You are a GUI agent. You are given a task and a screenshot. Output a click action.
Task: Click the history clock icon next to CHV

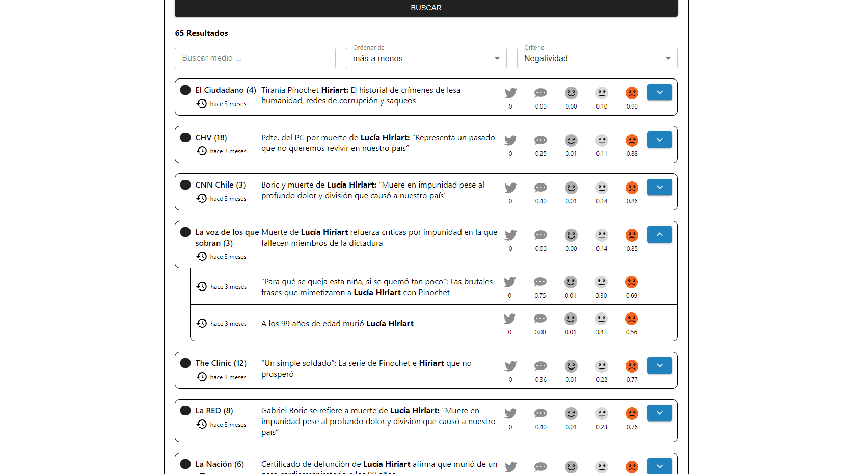click(x=202, y=151)
